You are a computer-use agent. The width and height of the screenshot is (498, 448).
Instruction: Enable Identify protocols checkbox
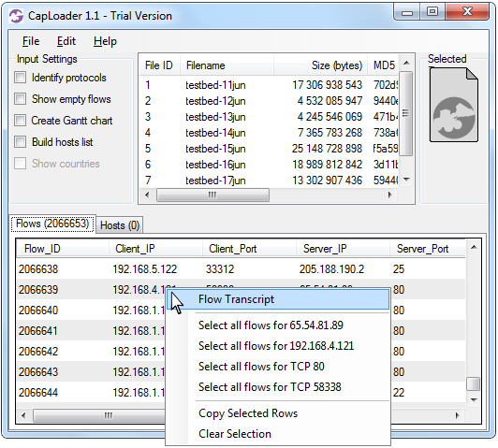20,78
